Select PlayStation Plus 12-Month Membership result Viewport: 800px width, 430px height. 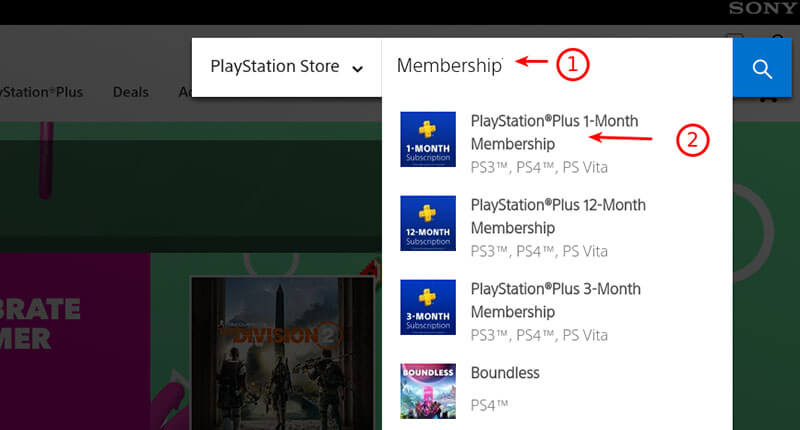tap(557, 223)
